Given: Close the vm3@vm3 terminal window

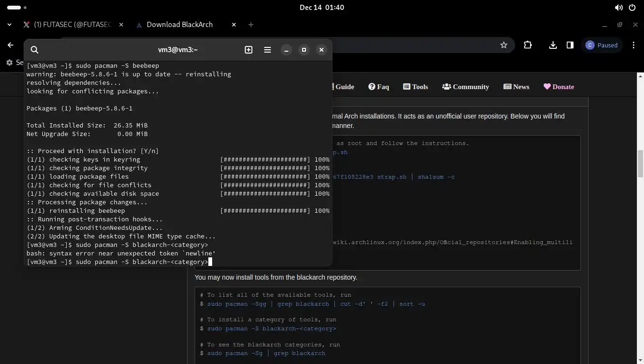Looking at the screenshot, I should pyautogui.click(x=322, y=50).
